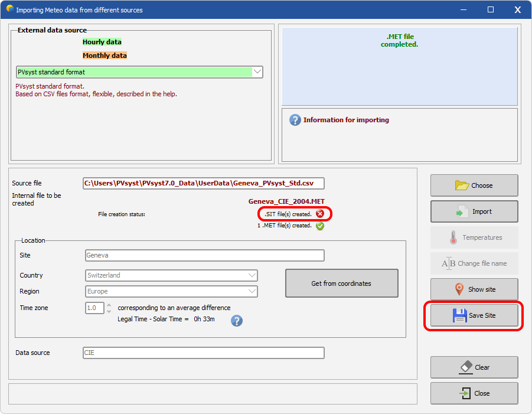Screen dimensions: 532x414
Task: Click Geneva_CIE_2004.MET file name text
Action: pos(286,201)
